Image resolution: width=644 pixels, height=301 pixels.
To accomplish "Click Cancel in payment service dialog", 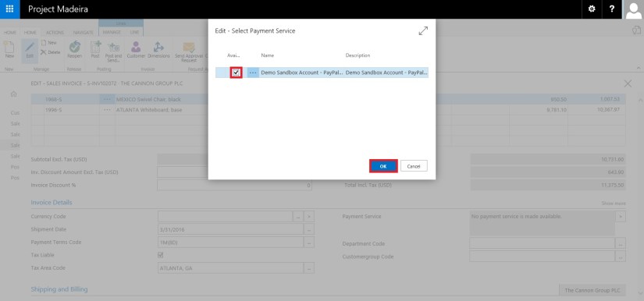I will coord(414,165).
